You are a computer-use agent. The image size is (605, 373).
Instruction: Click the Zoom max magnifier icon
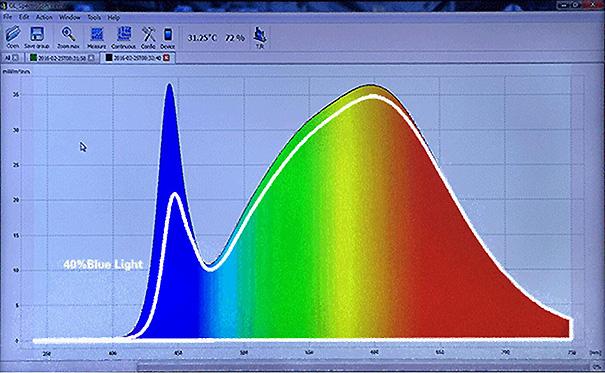[x=68, y=34]
